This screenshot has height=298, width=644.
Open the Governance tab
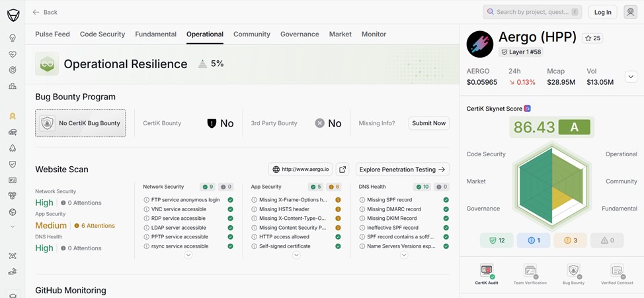(x=300, y=34)
